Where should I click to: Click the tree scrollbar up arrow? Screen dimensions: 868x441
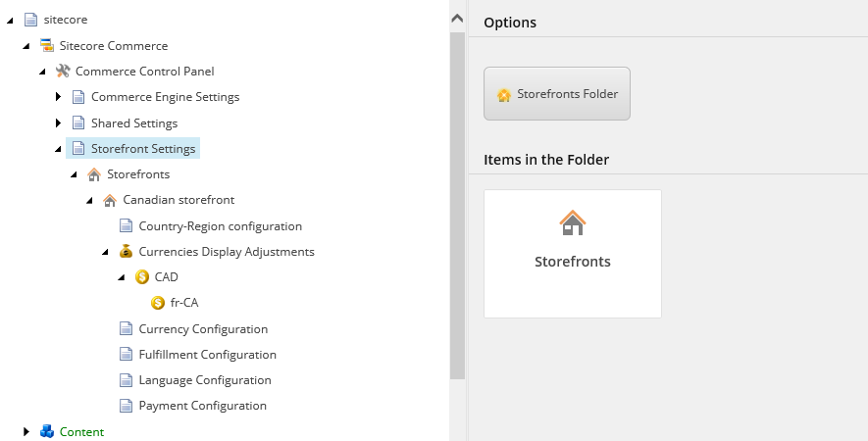click(457, 19)
